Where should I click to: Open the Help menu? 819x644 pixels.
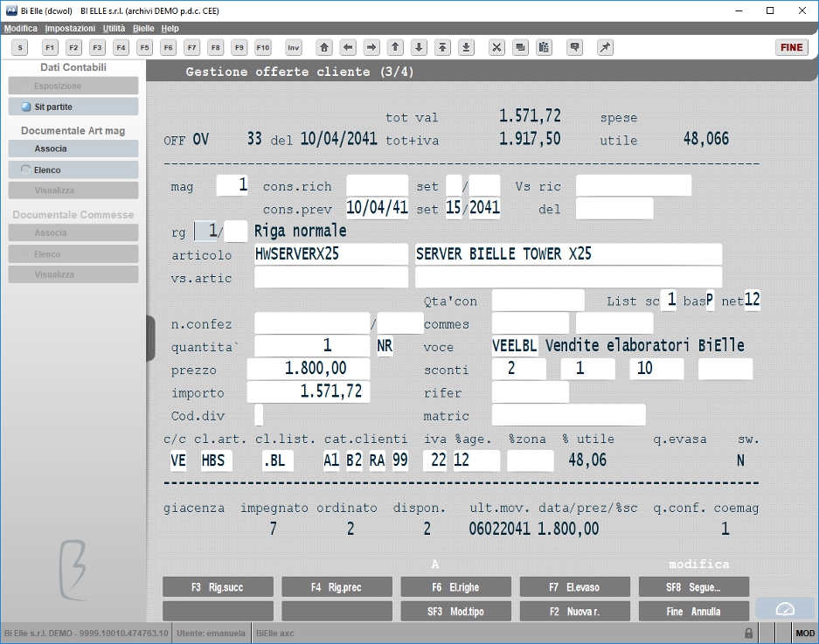click(x=170, y=28)
